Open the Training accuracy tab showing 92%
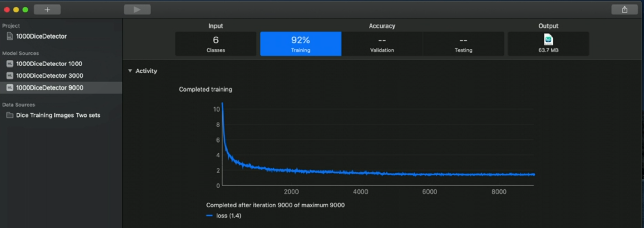Image resolution: width=644 pixels, height=228 pixels. 300,44
